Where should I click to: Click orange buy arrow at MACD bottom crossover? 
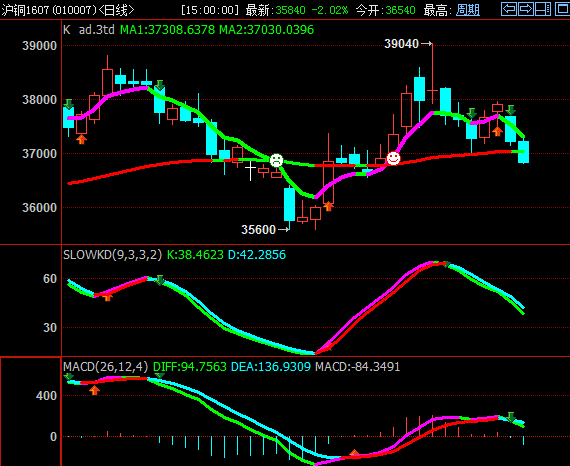(354, 453)
